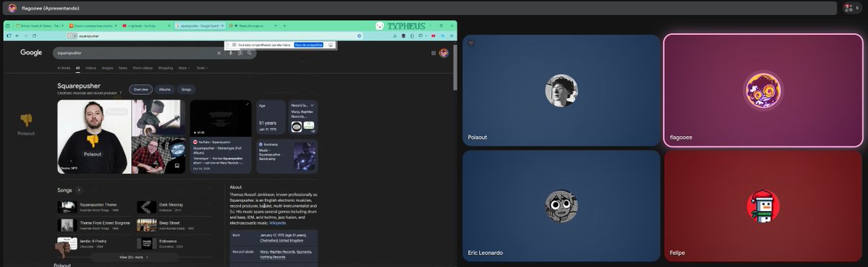
Task: Click the Google logo
Action: 31,53
